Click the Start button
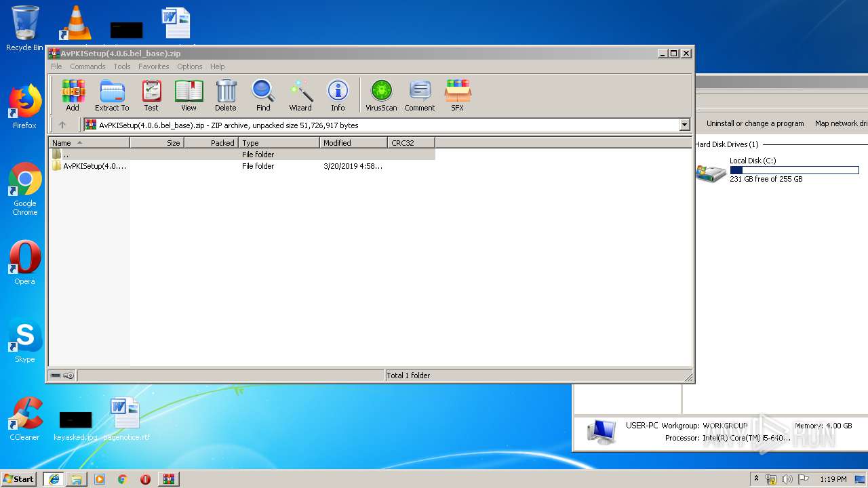This screenshot has height=488, width=868. point(19,479)
